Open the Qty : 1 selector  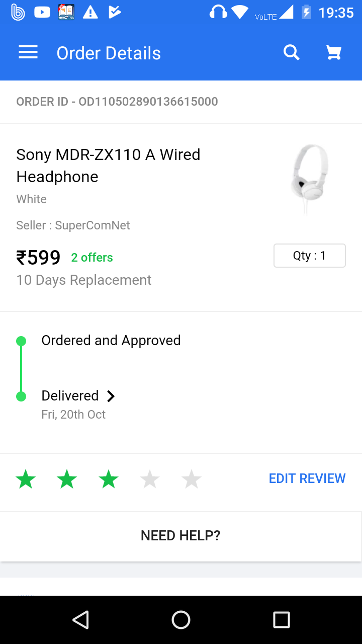click(309, 256)
